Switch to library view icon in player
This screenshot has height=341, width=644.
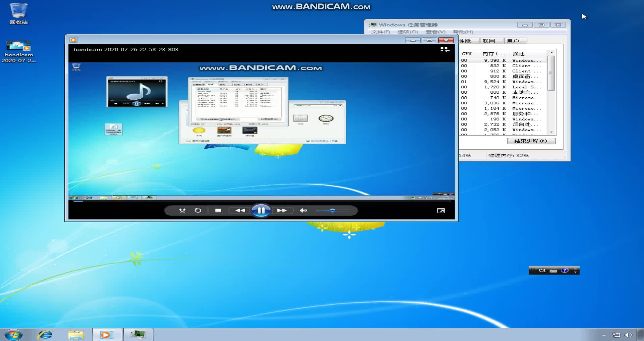point(445,49)
